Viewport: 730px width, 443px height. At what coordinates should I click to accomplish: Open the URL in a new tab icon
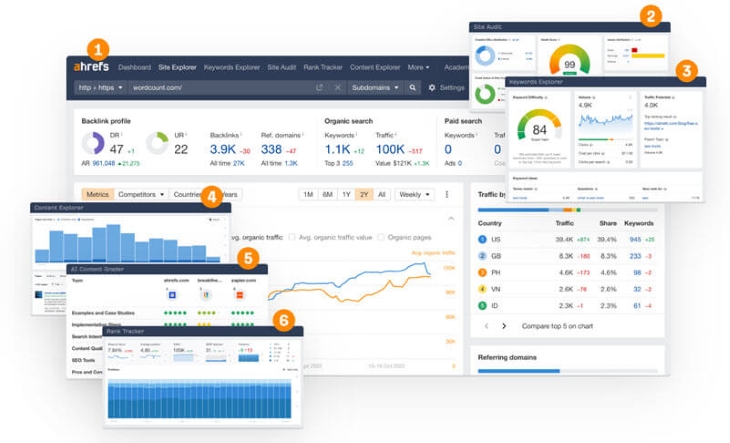click(x=319, y=87)
